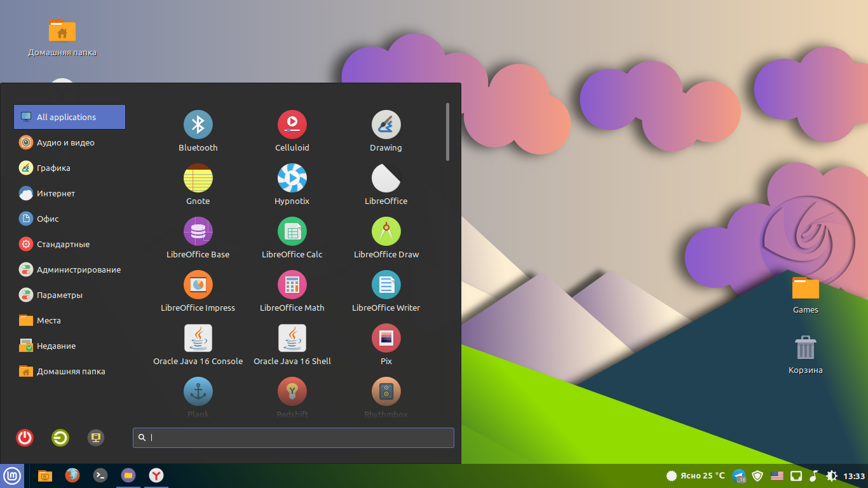Show the Места list
Screen dimensions: 868x488
(x=70, y=320)
